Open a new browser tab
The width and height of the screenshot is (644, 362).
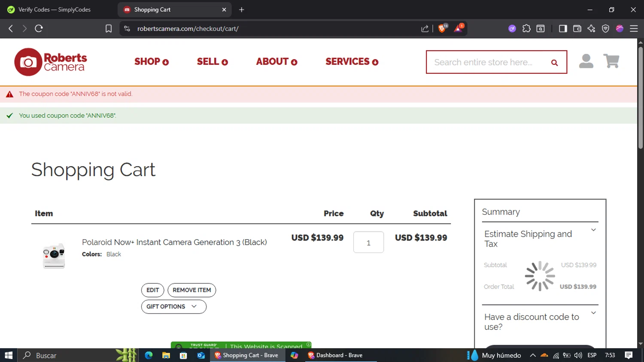click(242, 9)
